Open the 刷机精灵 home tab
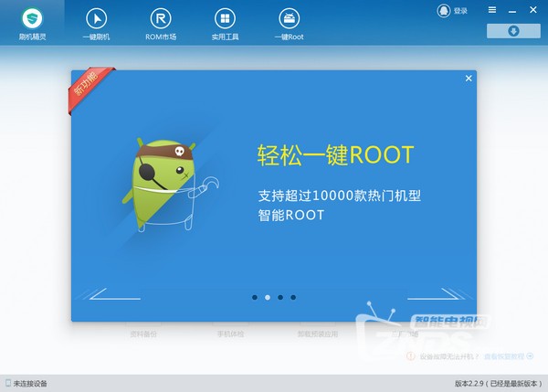This screenshot has width=548, height=392. point(32,23)
